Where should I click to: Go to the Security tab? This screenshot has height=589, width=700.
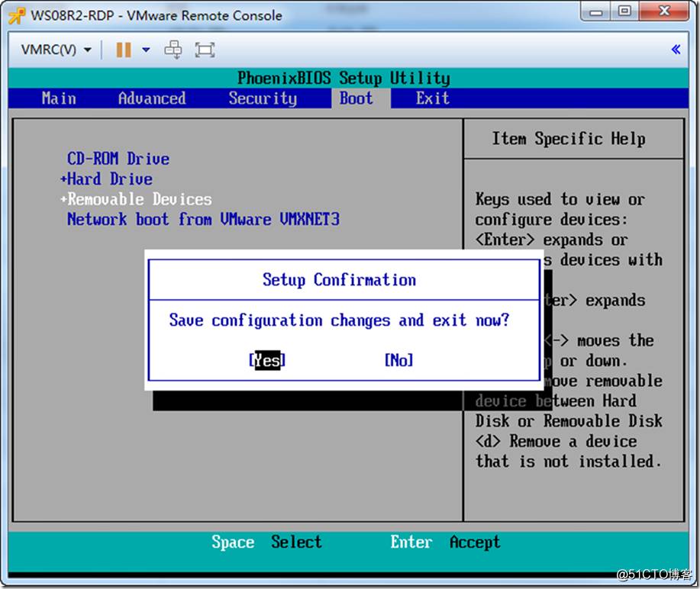(x=263, y=98)
